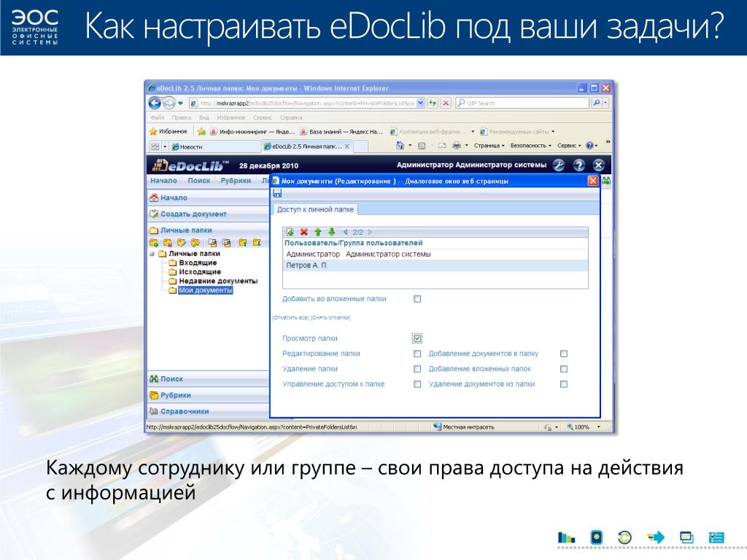Open 'Файл' menu in IE menu bar
The image size is (747, 560).
point(158,117)
